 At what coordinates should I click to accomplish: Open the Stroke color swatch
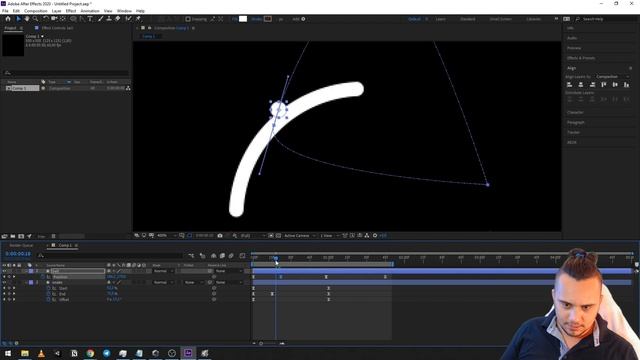coord(268,19)
